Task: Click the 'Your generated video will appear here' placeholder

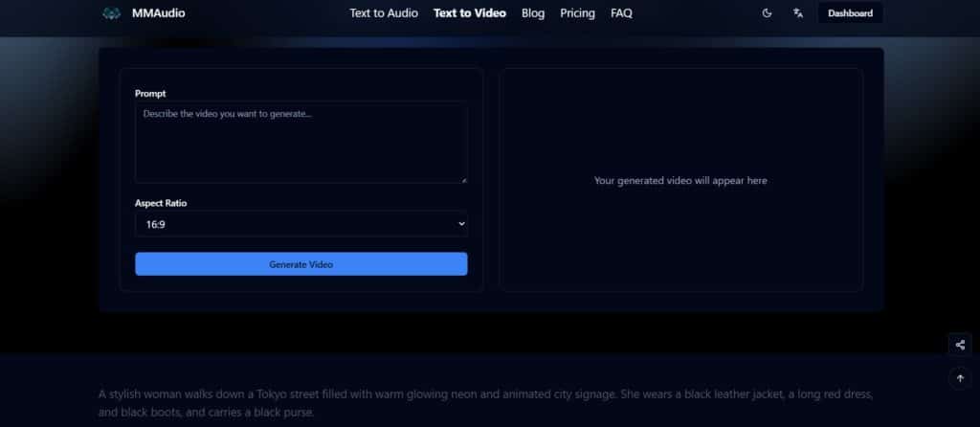Action: (680, 181)
